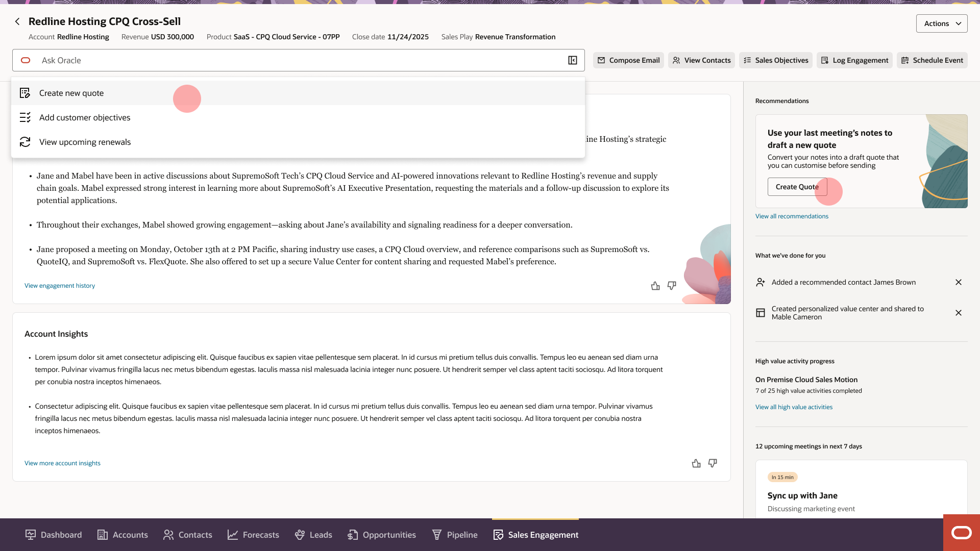Open the Opportunities tab
This screenshot has height=551, width=980.
382,535
